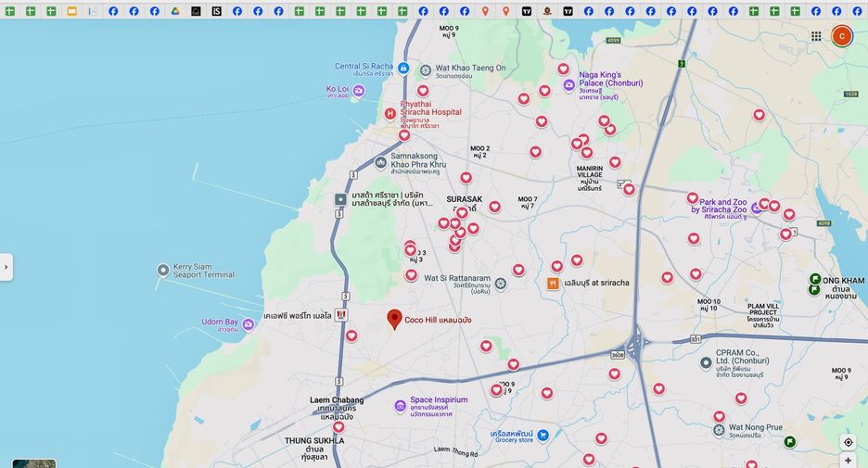Expand the collapsed side panel arrow

(6, 267)
